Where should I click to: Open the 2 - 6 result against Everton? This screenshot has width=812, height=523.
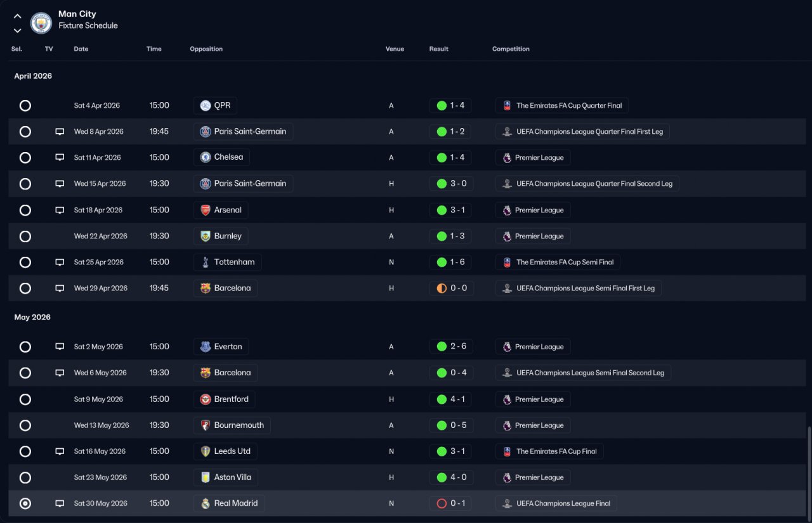451,347
